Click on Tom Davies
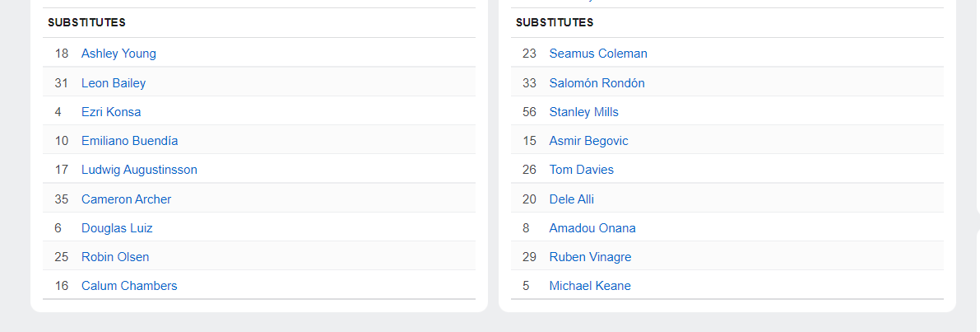Screen dimensions: 980x332 pos(581,170)
